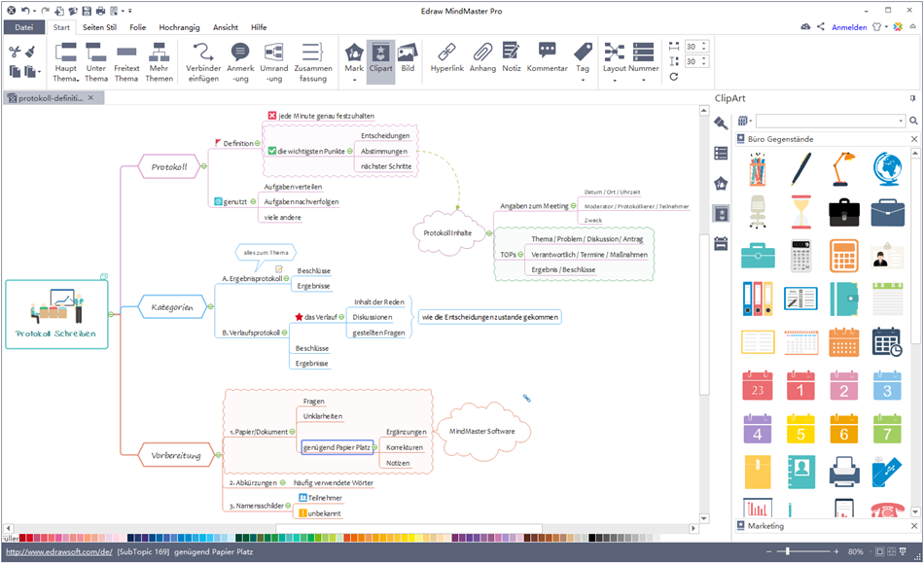
Task: Close the Büro Gegenstände clipart group
Action: click(x=914, y=139)
